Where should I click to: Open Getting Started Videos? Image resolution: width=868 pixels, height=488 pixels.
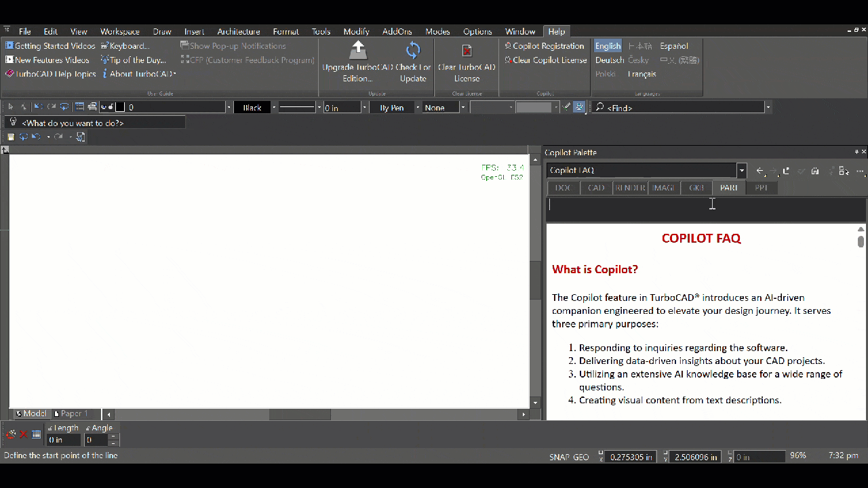[x=50, y=46]
